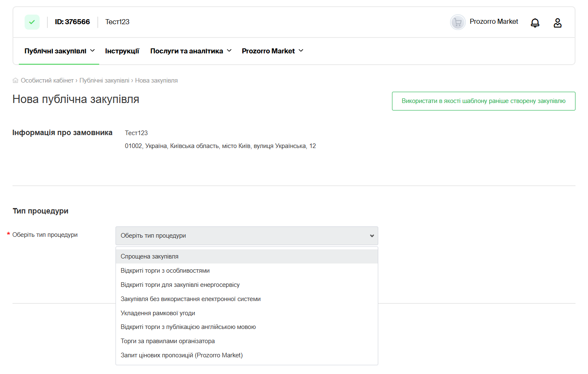
Task: Open the Інструкції menu item
Action: (122, 51)
